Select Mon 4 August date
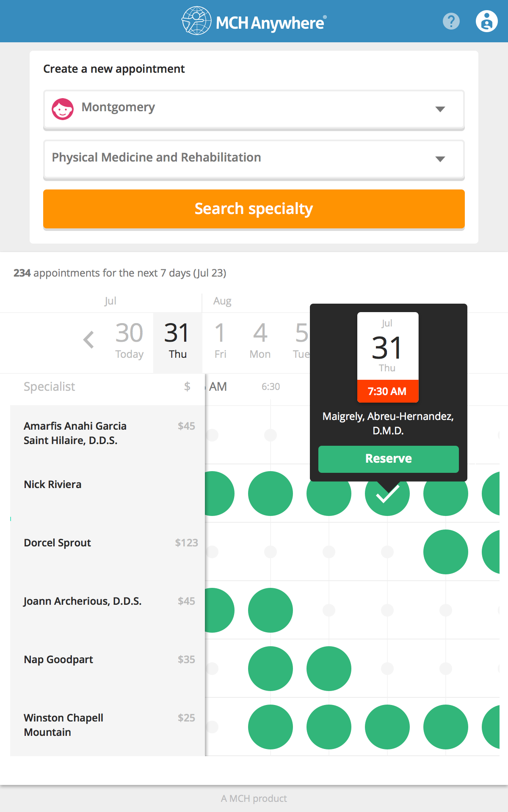The image size is (508, 812). point(260,341)
